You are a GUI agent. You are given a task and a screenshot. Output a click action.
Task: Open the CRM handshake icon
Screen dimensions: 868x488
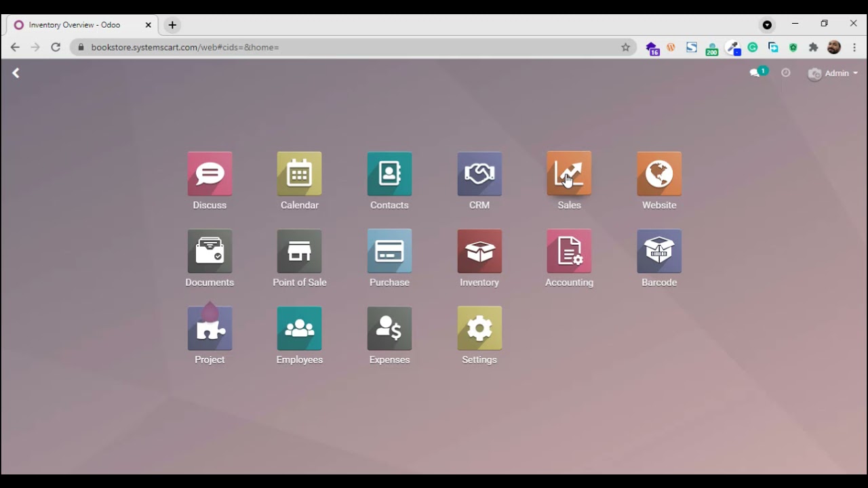(479, 174)
